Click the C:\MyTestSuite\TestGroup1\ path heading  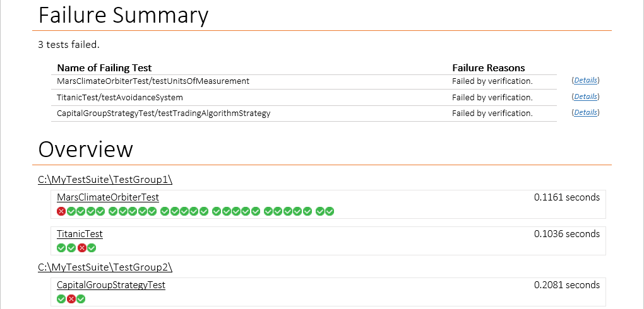click(x=105, y=180)
